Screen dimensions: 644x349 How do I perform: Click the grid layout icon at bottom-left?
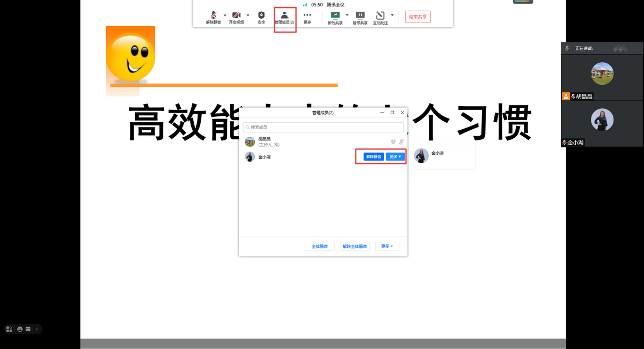pos(9,329)
